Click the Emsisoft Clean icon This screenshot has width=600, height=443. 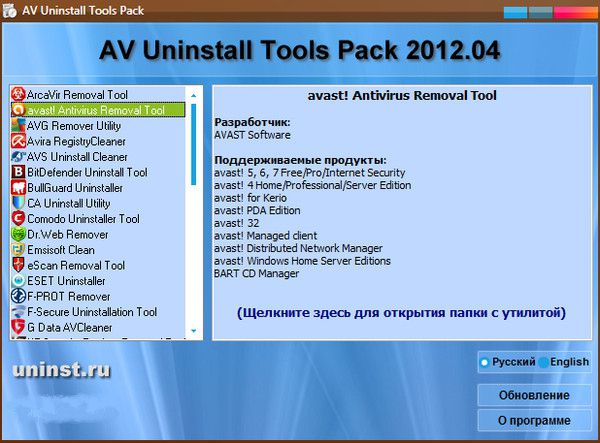pos(18,250)
